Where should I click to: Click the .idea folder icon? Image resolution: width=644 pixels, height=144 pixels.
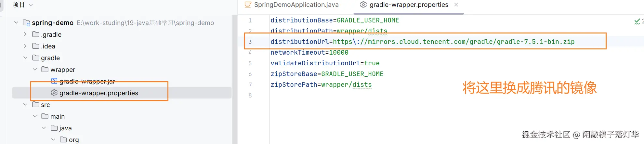click(36, 46)
